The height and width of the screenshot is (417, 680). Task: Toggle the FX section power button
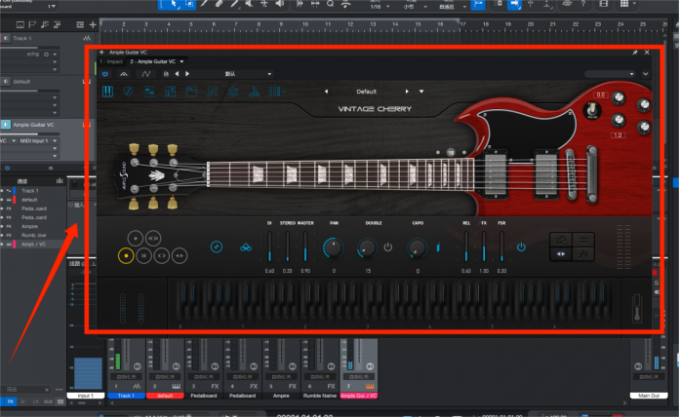click(x=520, y=247)
